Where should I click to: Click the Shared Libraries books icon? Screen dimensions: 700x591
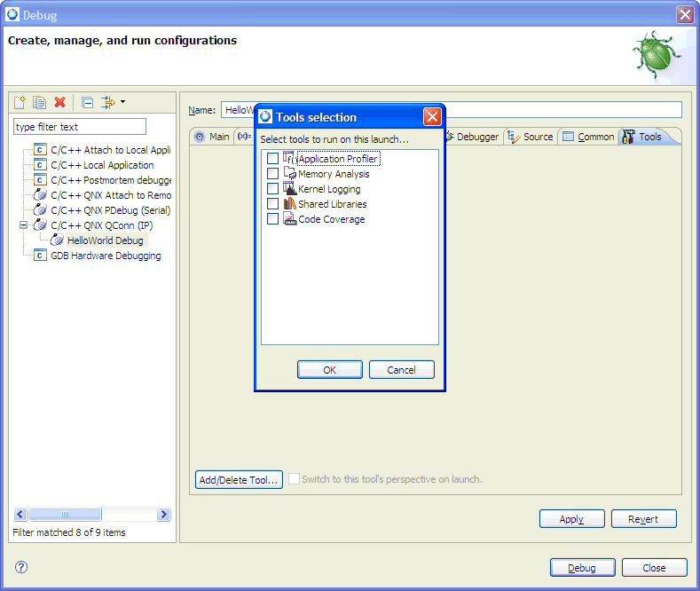(x=289, y=204)
